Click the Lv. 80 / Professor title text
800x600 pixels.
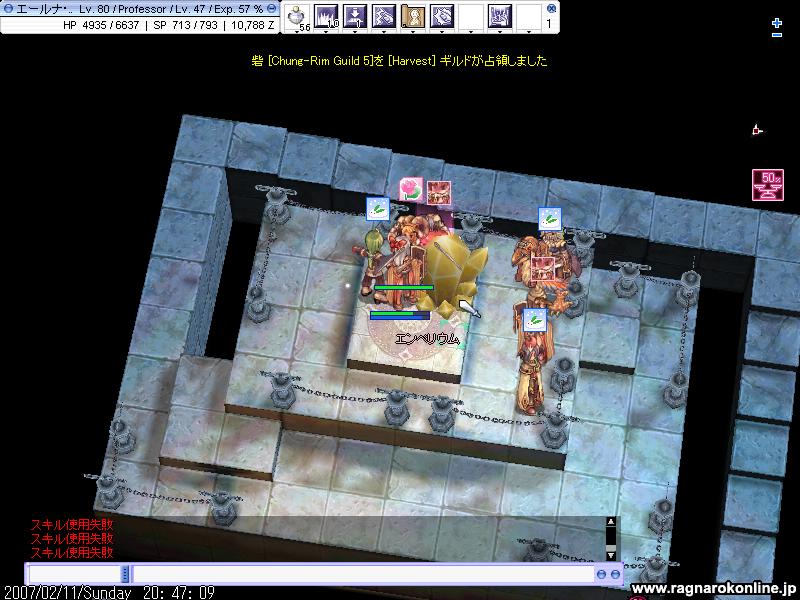click(122, 9)
